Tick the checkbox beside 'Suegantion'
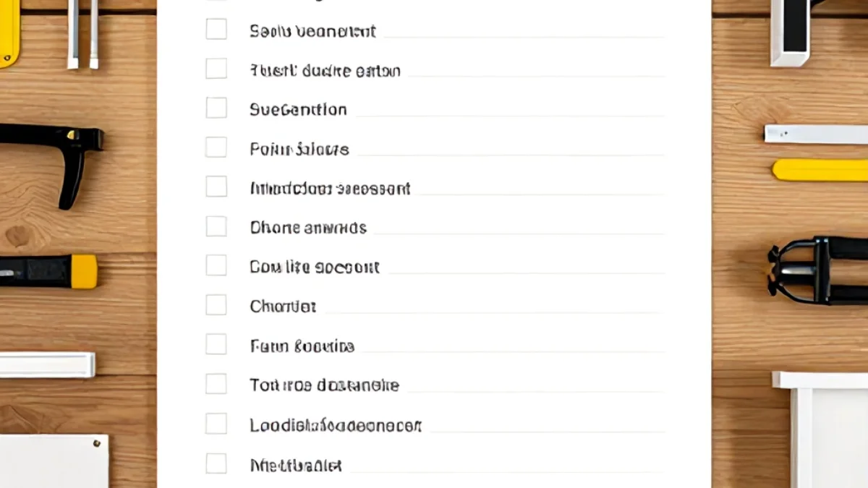This screenshot has height=488, width=868. pyautogui.click(x=216, y=108)
